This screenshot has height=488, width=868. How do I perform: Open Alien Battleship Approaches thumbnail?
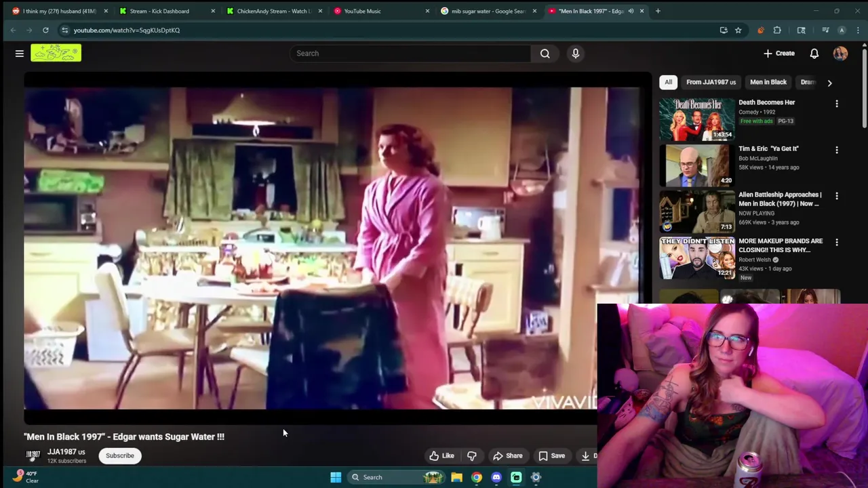[697, 211]
